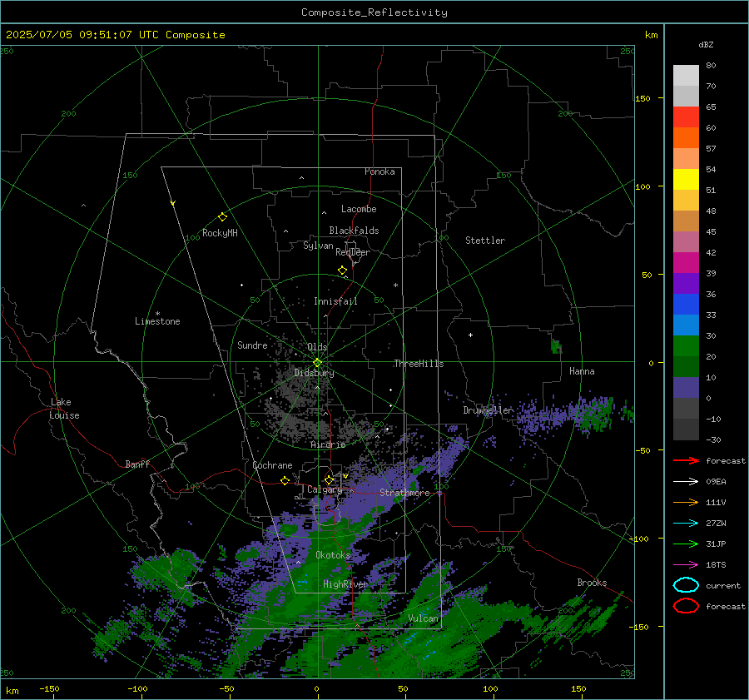Click the Brooks city label
Screen dimensions: 749x700
tap(592, 583)
